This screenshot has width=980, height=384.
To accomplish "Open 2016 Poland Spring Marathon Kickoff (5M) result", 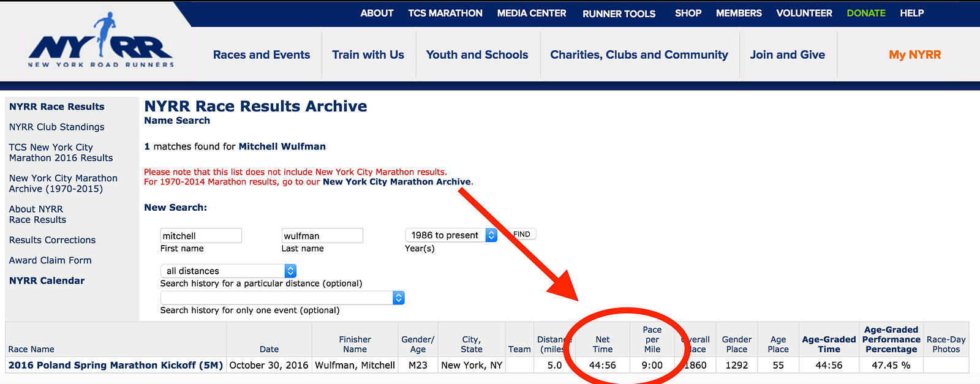I will coord(116,365).
